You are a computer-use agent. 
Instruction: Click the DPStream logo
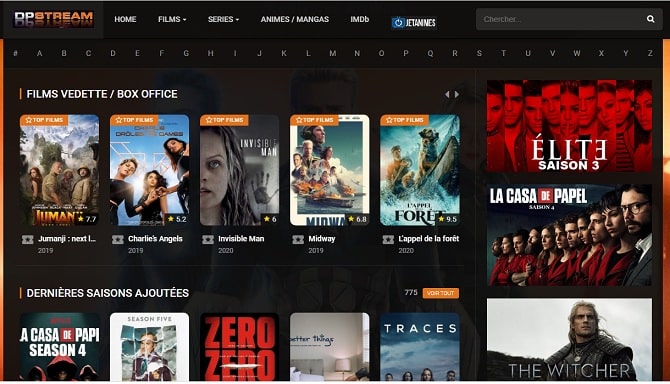(53, 19)
